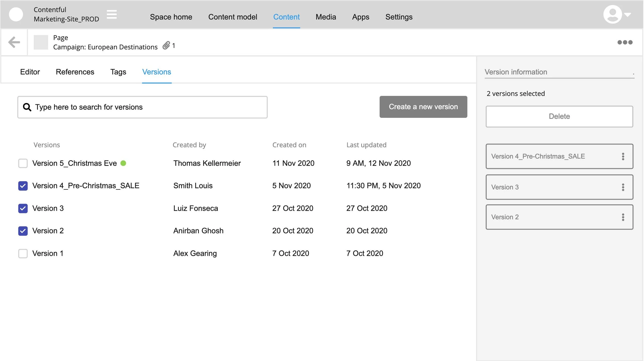Switch to the Editor tab
This screenshot has height=361, width=644.
(x=30, y=72)
